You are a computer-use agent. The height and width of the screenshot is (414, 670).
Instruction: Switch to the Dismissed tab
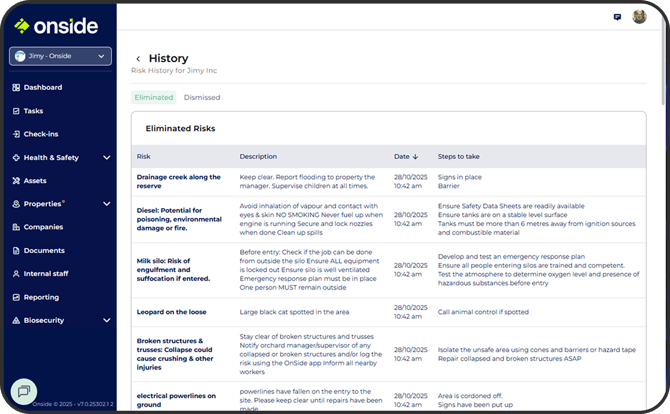pos(202,98)
